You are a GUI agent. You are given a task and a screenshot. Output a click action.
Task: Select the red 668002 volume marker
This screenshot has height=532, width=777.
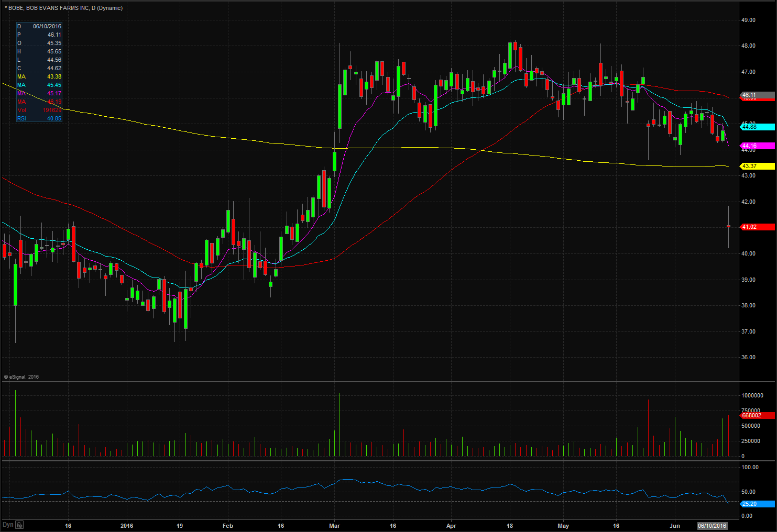coord(757,415)
